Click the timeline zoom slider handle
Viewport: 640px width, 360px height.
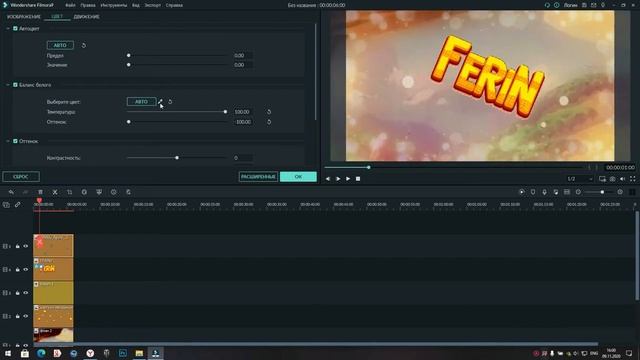point(602,192)
